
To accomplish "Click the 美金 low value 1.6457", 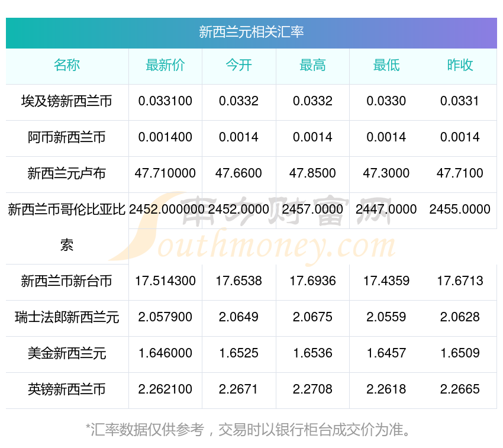I will coord(386,353).
